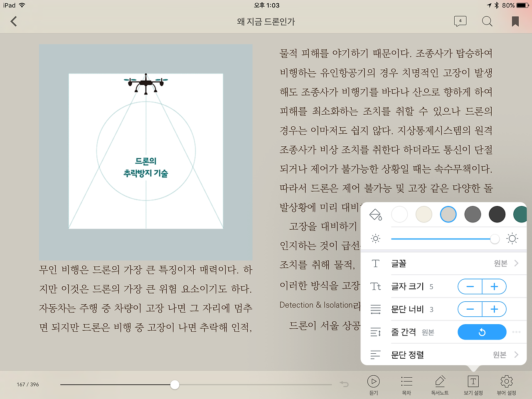Close the 보기 설정 view settings popup
Viewport: 532px width, 399px height.
pyautogui.click(x=473, y=385)
